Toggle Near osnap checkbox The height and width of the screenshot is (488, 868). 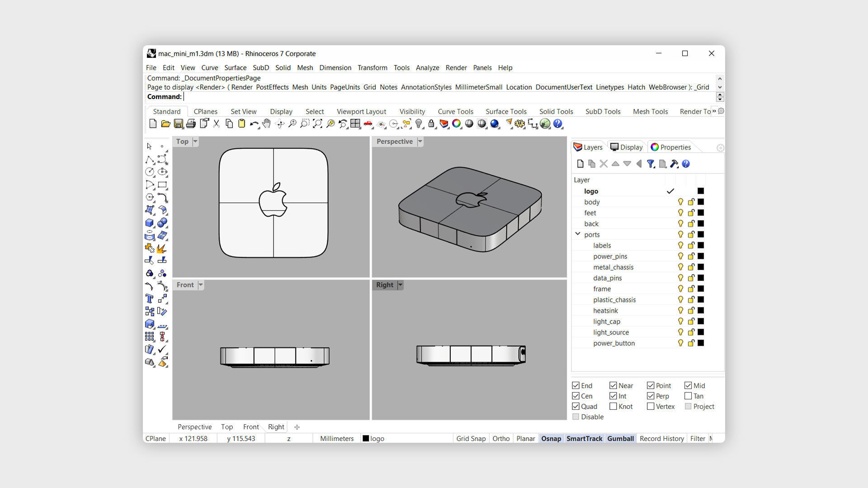point(613,385)
